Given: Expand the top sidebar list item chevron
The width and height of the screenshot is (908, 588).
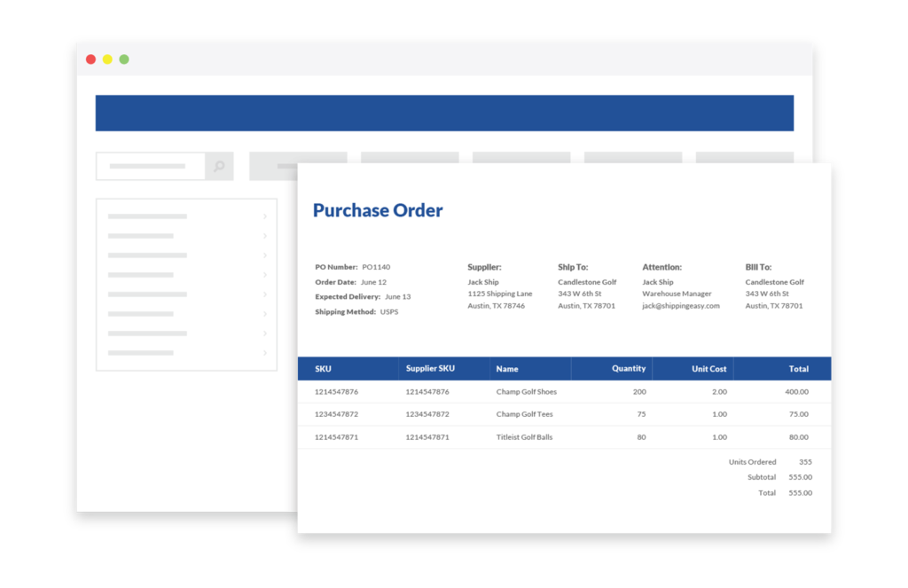Looking at the screenshot, I should point(264,216).
